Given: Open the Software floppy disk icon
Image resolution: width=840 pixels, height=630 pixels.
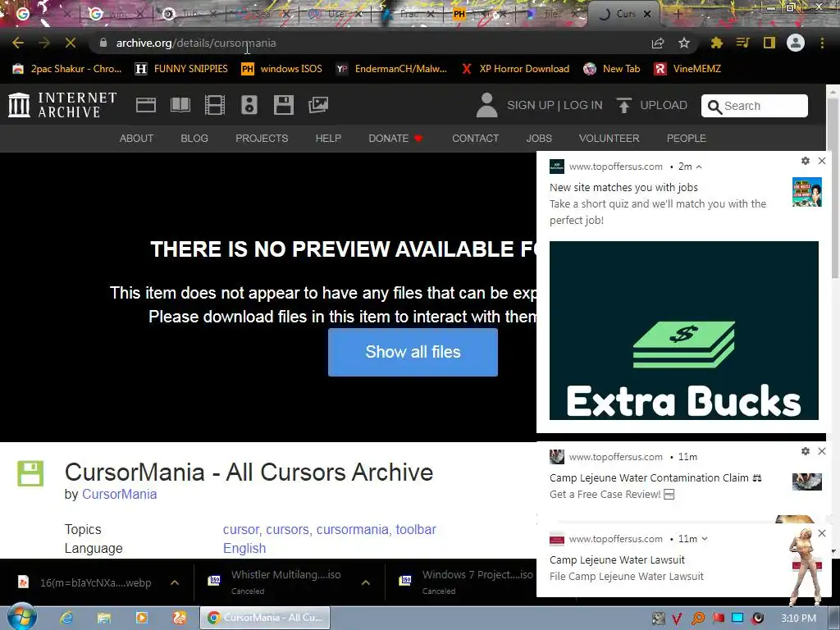Looking at the screenshot, I should pyautogui.click(x=283, y=105).
